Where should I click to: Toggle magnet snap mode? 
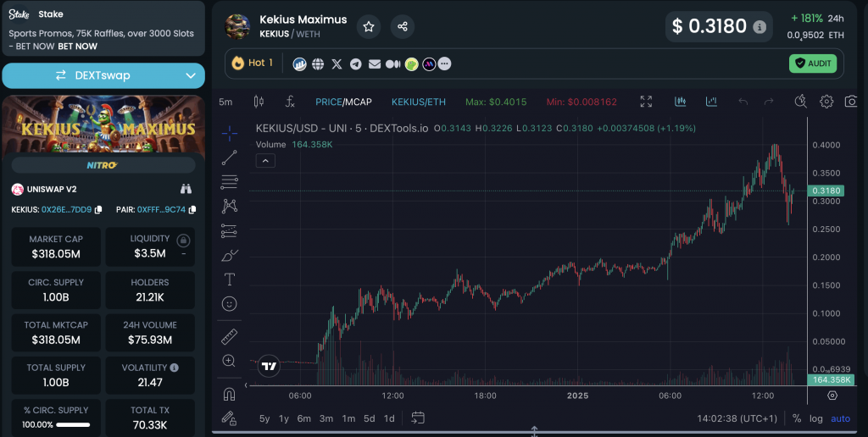[229, 394]
